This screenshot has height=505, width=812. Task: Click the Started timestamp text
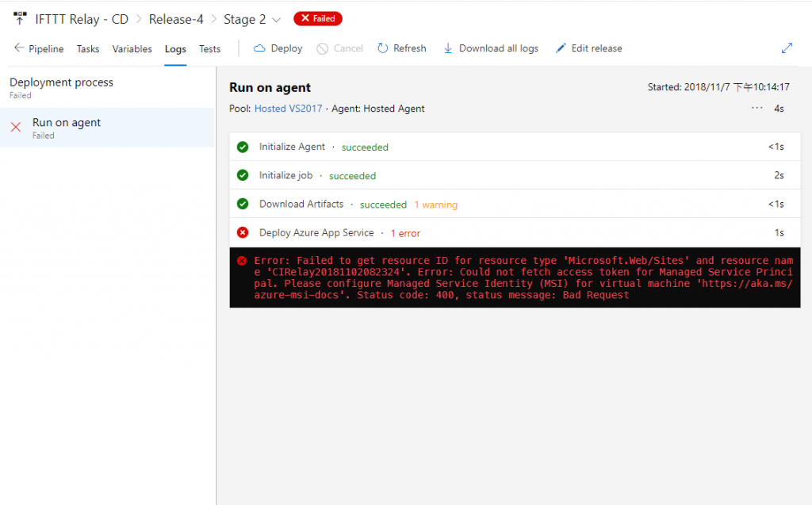pyautogui.click(x=718, y=87)
